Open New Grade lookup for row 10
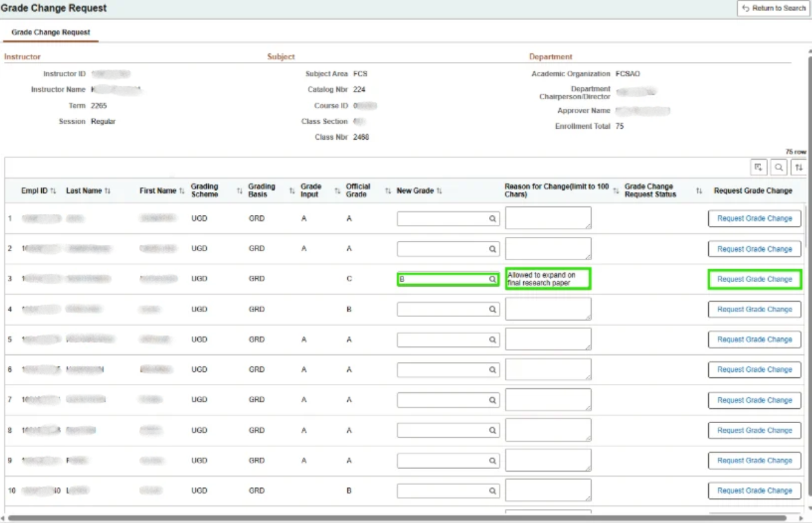This screenshot has height=523, width=812. tap(492, 491)
